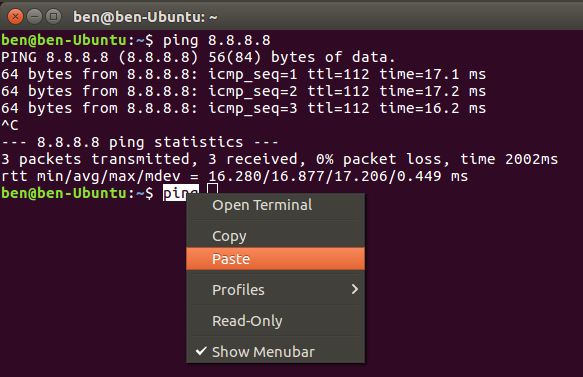
Task: Click the rtt min/avg/max/mdev line
Action: click(235, 176)
